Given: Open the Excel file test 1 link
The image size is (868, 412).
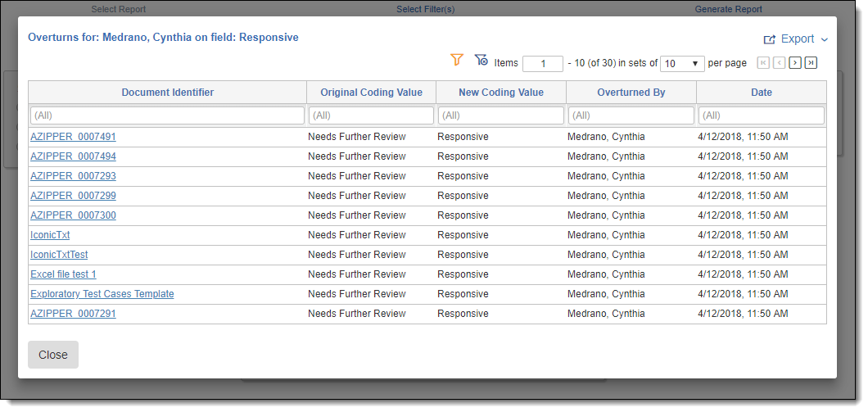Looking at the screenshot, I should [x=63, y=274].
